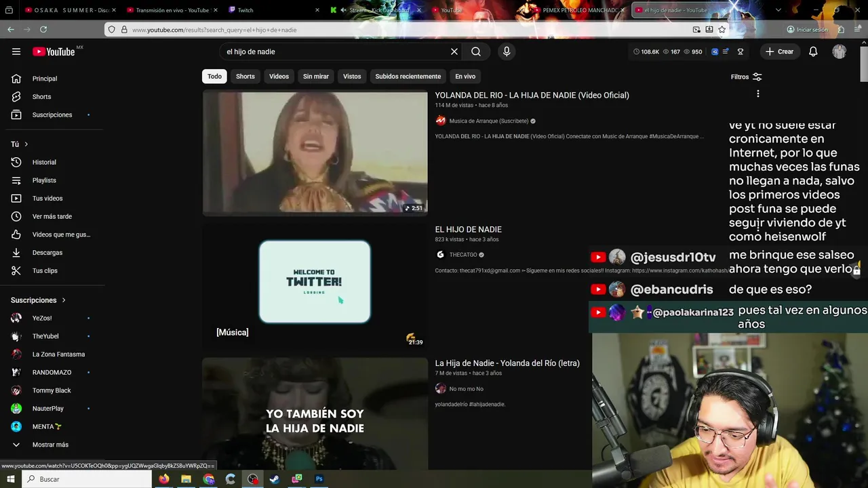Click Iniciar sesión in browser toolbar

pyautogui.click(x=807, y=30)
